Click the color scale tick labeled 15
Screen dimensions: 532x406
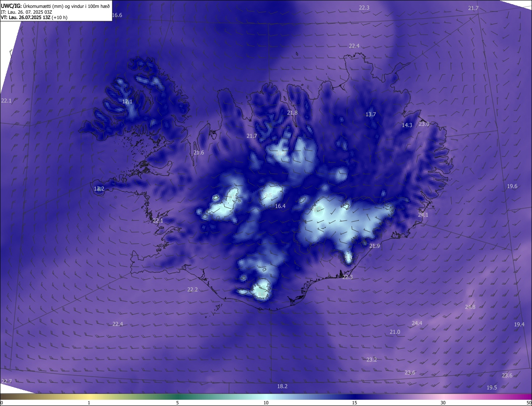tap(355, 403)
